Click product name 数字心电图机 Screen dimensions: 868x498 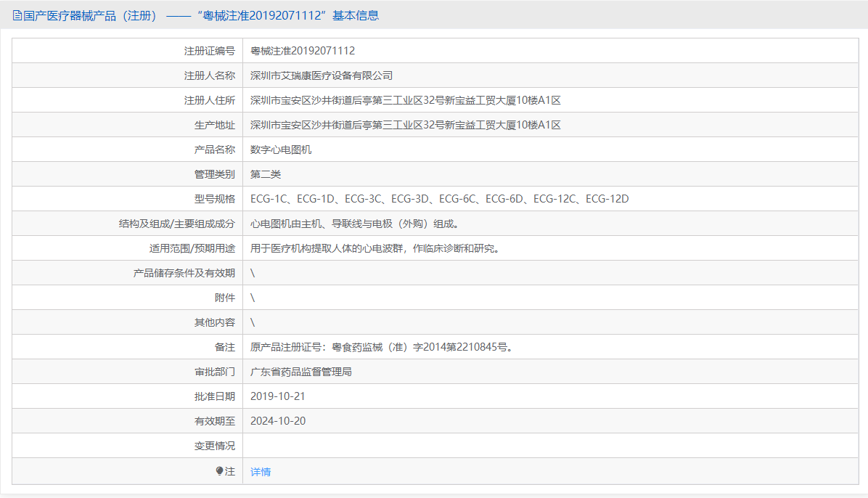pos(281,150)
